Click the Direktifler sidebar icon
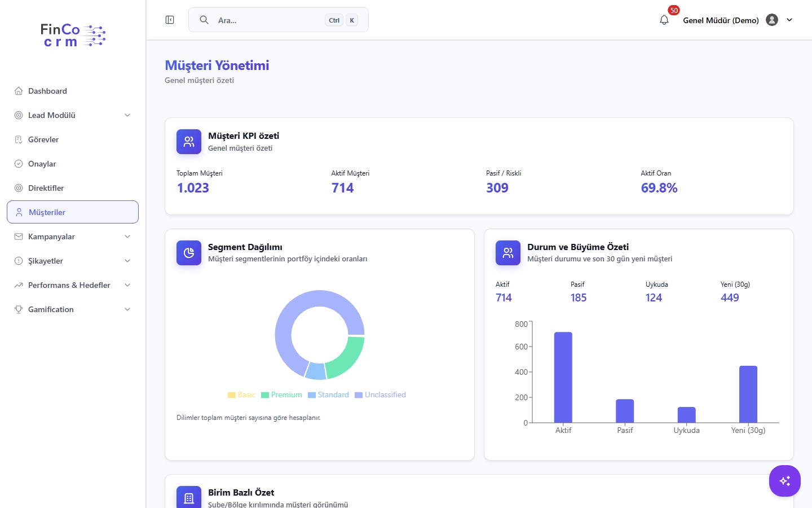This screenshot has width=812, height=508. (19, 188)
